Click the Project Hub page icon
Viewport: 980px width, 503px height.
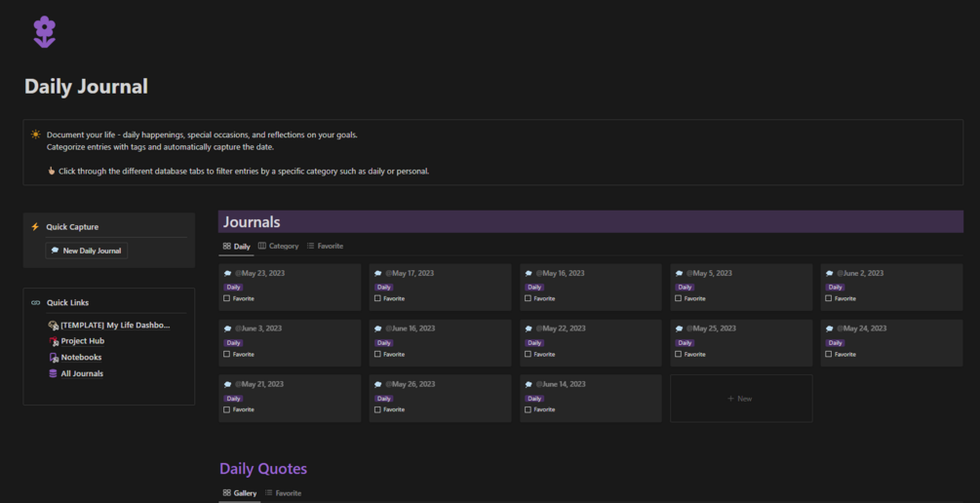click(54, 341)
